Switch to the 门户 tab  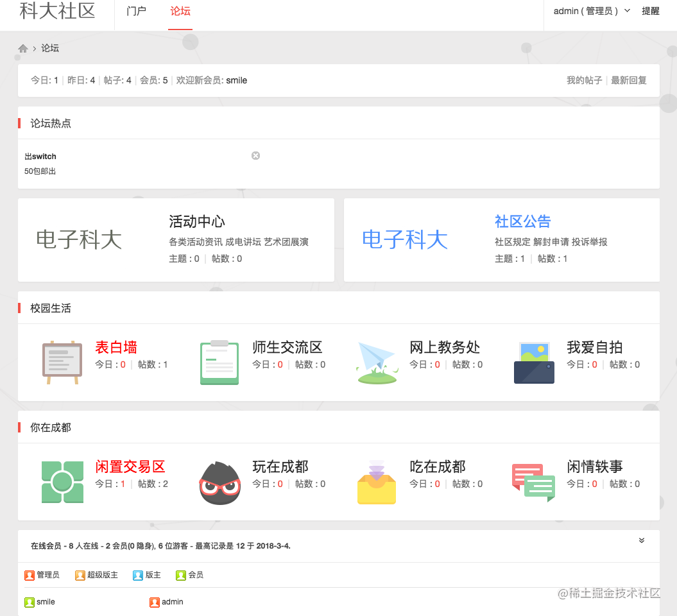pyautogui.click(x=137, y=11)
